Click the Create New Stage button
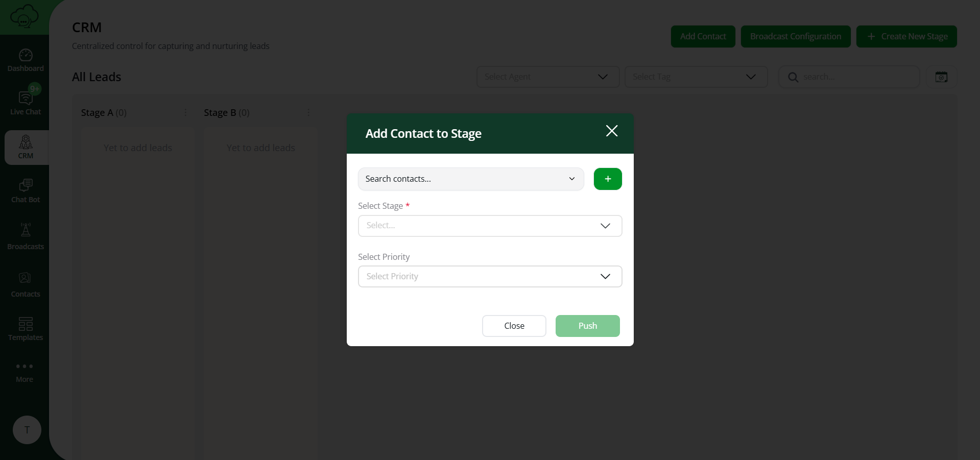 [907, 36]
